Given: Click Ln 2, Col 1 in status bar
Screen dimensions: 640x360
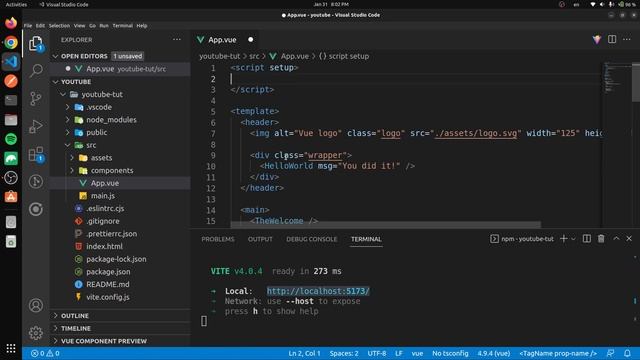Looking at the screenshot, I should (304, 353).
